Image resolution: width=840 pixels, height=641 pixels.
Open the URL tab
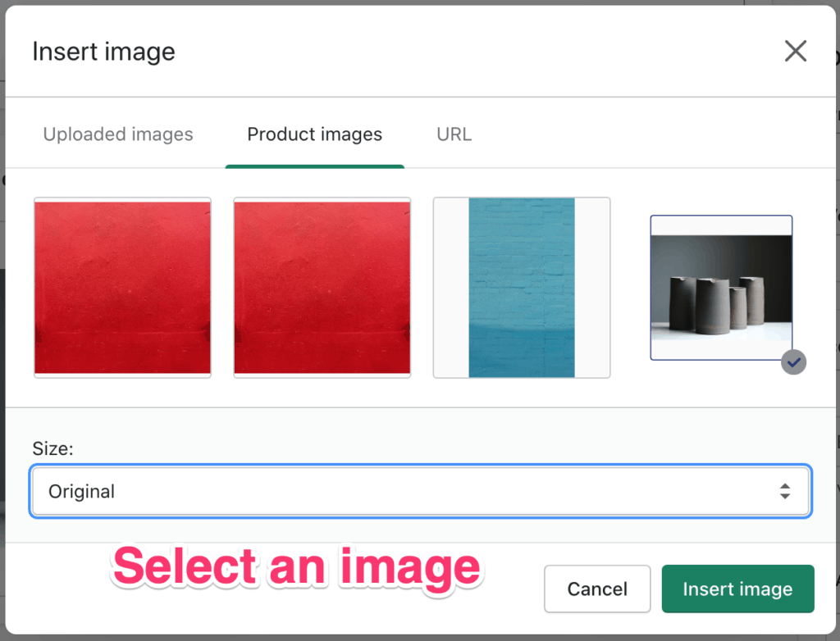454,134
